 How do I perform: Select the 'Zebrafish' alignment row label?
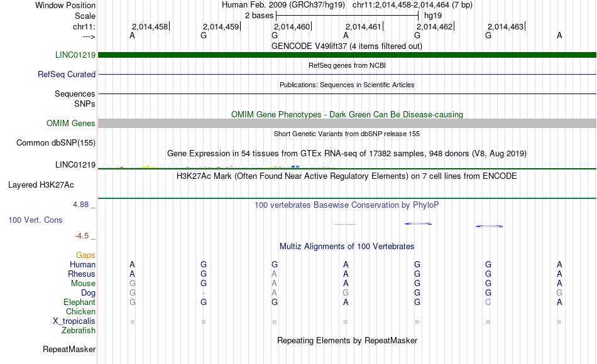pos(79,330)
